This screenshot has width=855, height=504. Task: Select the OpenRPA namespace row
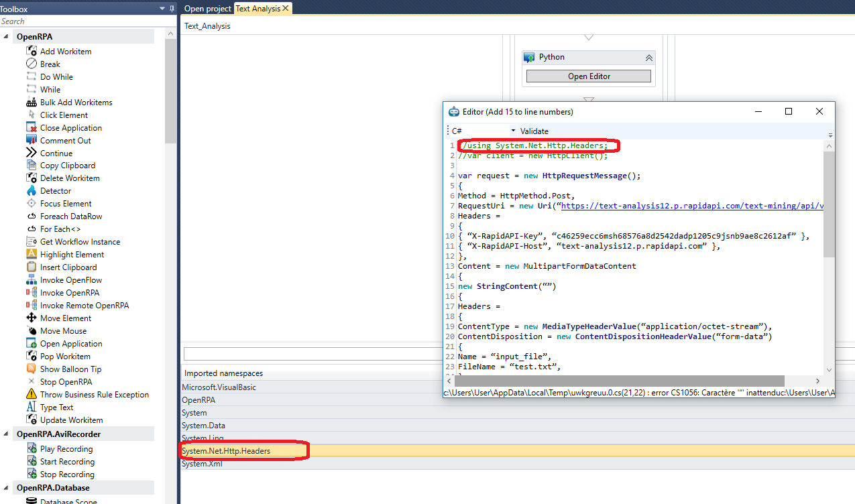(518, 399)
